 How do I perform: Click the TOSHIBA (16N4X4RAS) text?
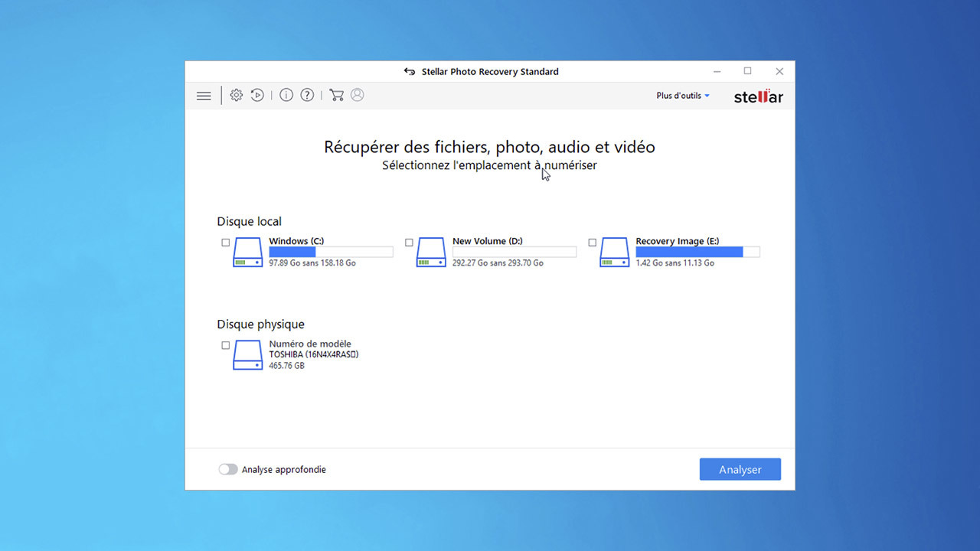tap(314, 355)
